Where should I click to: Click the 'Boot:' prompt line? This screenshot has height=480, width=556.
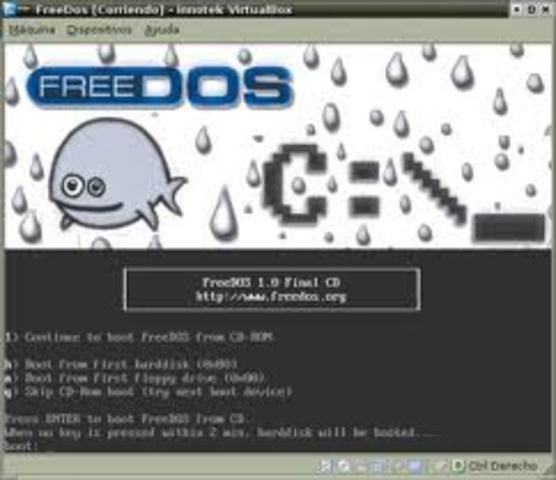[21, 446]
